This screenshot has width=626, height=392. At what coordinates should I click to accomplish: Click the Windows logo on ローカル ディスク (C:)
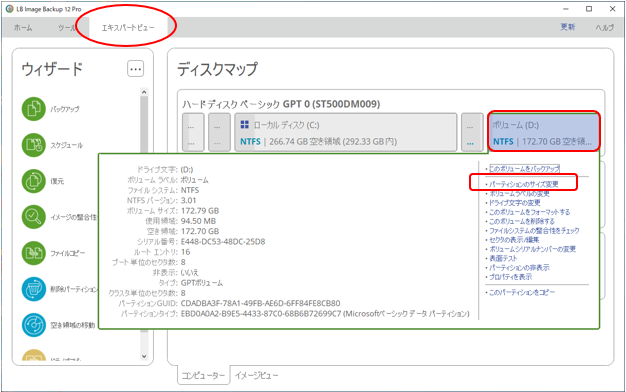pyautogui.click(x=245, y=125)
